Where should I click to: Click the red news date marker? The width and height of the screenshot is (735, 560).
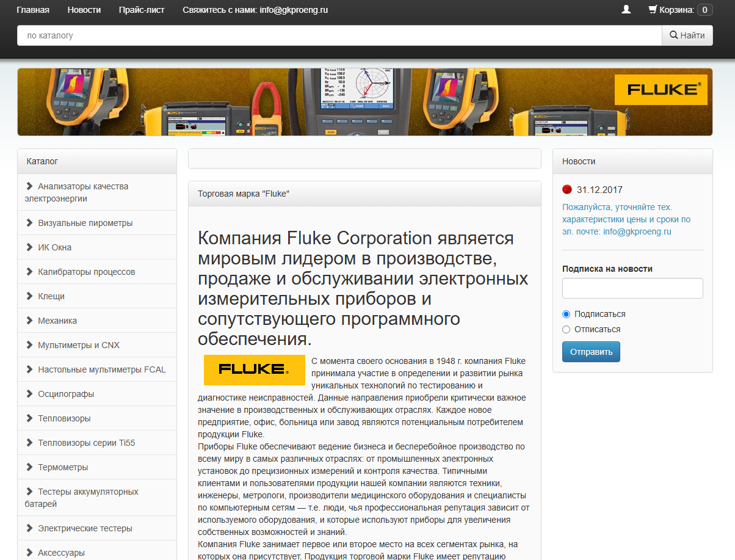(x=567, y=189)
